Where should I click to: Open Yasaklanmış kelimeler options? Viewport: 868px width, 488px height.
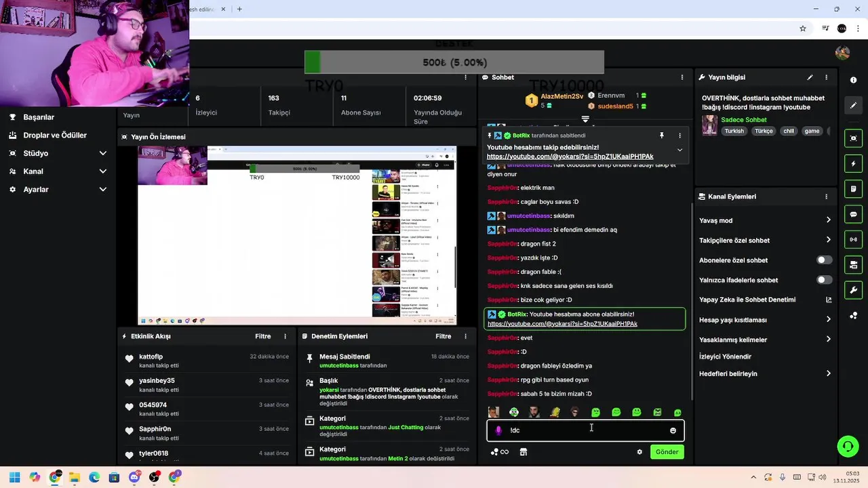(765, 340)
